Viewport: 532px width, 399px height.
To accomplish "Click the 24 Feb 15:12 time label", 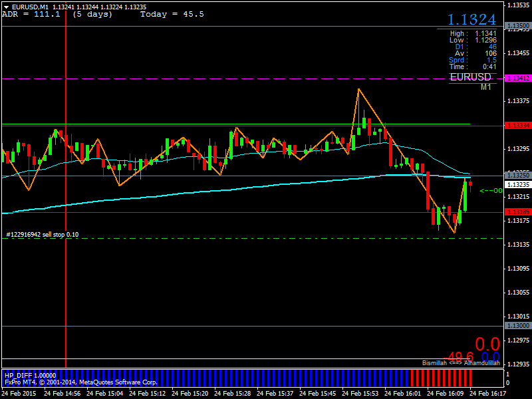I will click(x=147, y=394).
